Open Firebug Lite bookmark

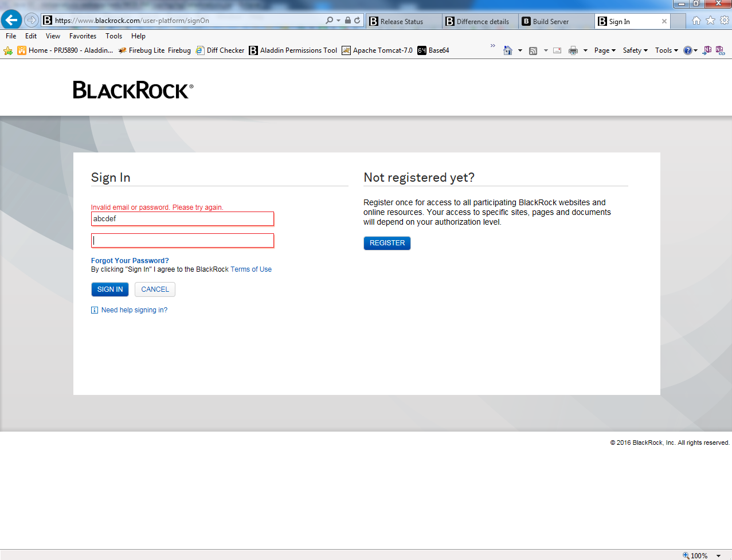(x=141, y=50)
